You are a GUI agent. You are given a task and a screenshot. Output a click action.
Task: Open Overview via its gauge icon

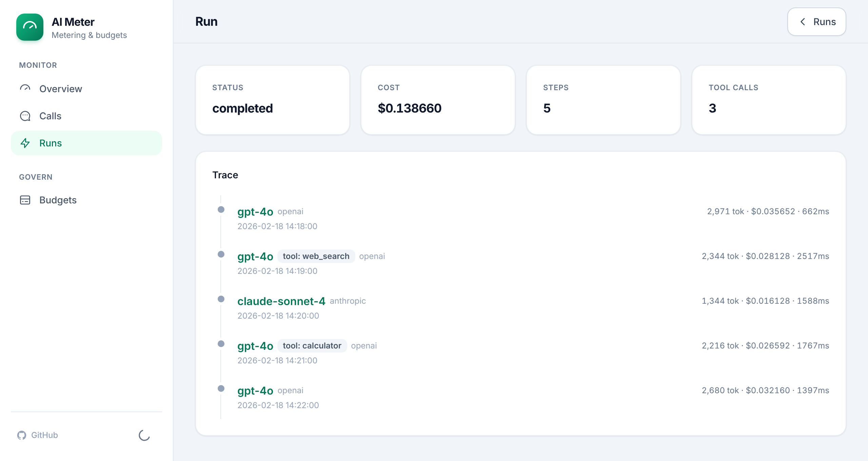tap(25, 89)
